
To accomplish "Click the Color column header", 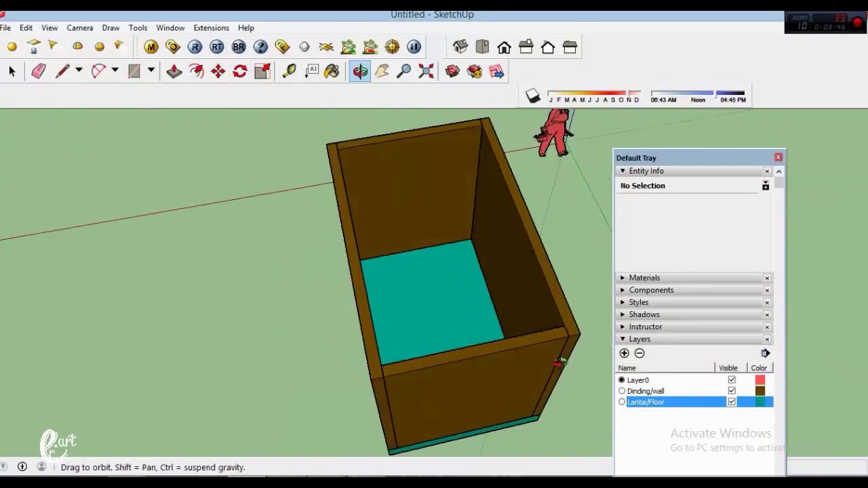I will 759,368.
